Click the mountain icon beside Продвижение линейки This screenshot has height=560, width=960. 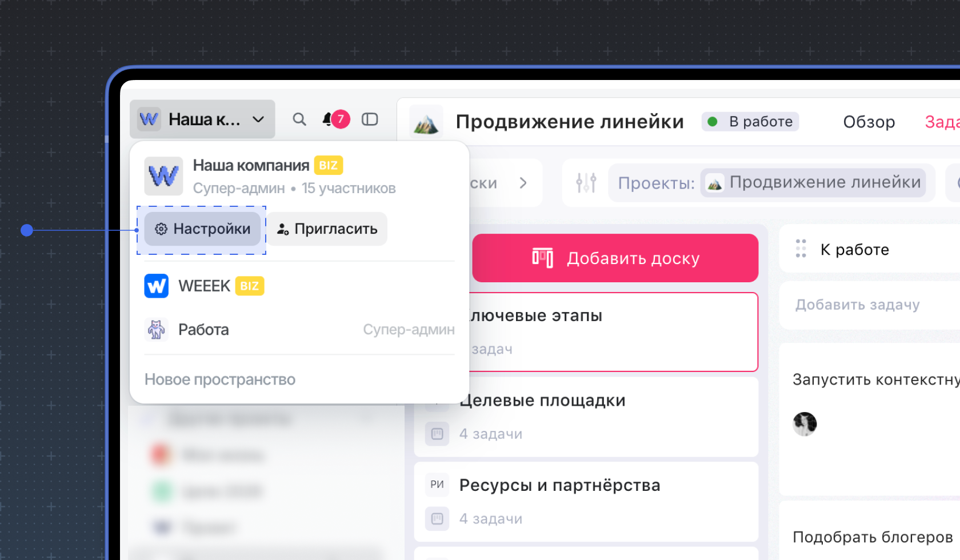pyautogui.click(x=426, y=121)
